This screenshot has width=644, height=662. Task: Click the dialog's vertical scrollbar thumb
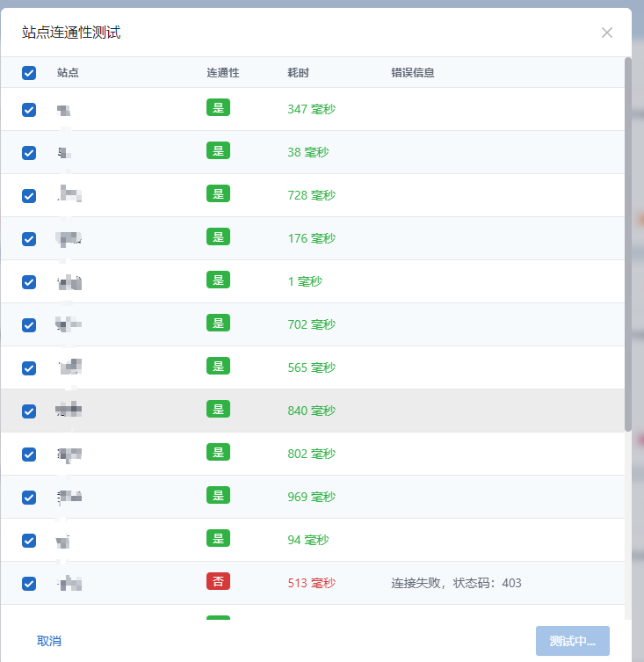pyautogui.click(x=628, y=244)
